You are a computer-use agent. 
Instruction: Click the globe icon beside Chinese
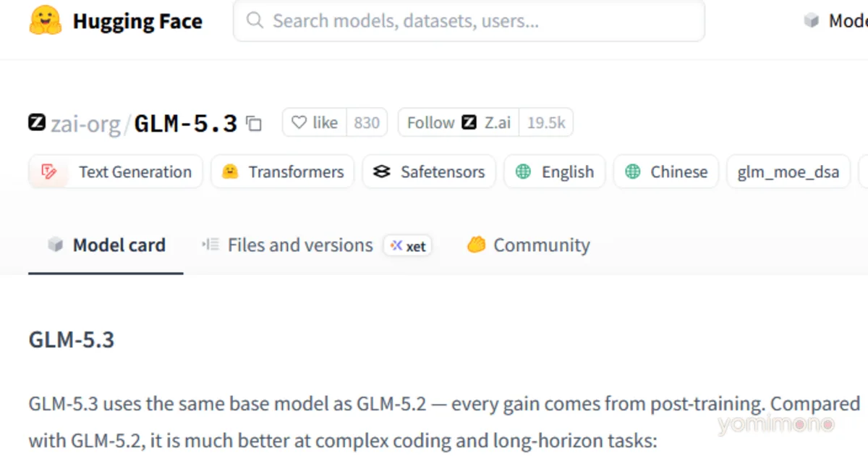(633, 172)
